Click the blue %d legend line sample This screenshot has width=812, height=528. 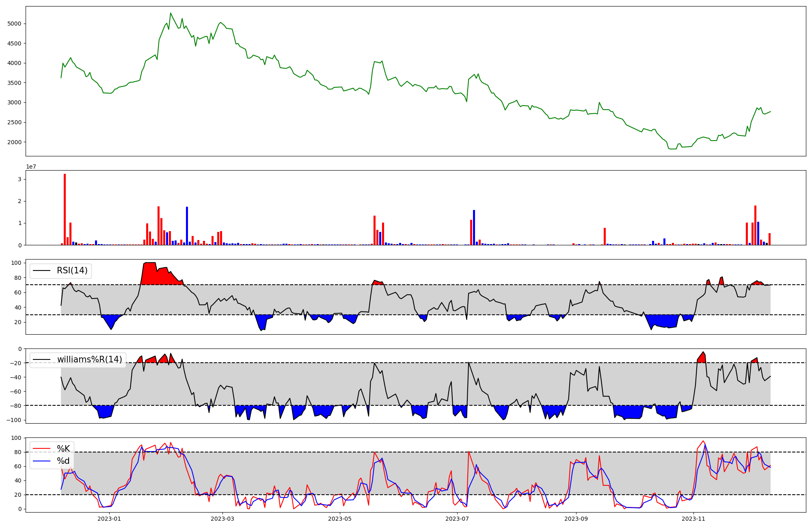pos(42,461)
